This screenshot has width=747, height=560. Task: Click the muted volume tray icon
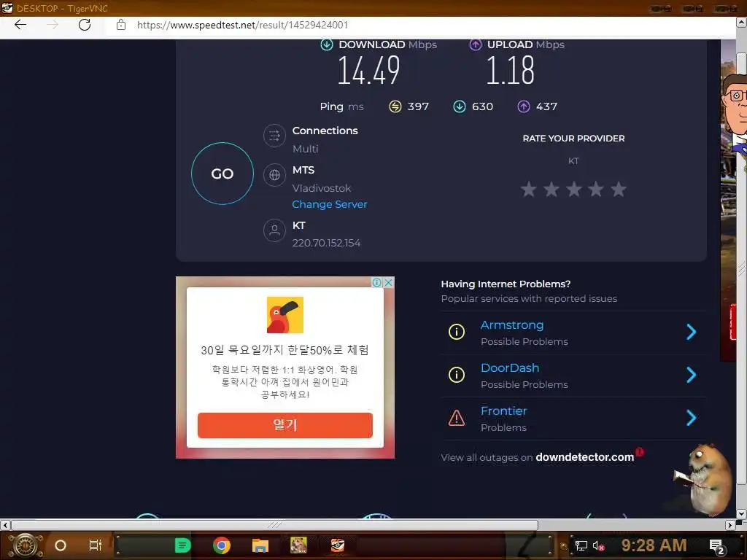[x=599, y=546]
